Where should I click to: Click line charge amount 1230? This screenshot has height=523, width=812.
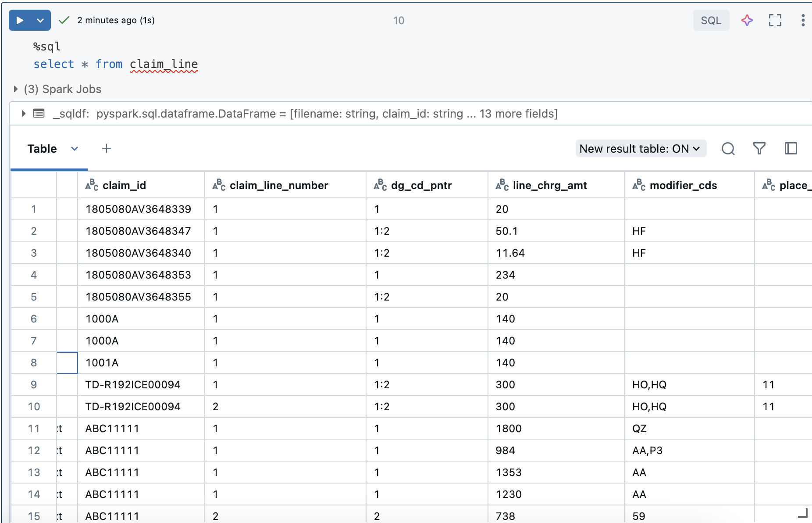tap(556, 494)
